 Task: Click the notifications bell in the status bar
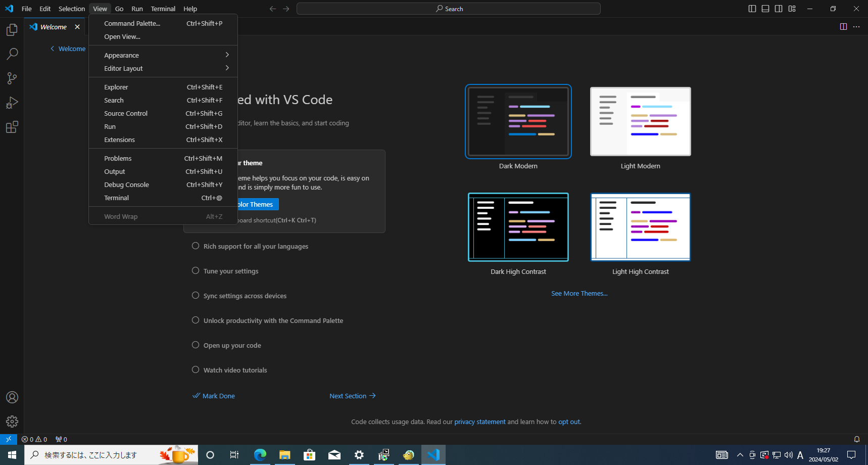(x=856, y=439)
